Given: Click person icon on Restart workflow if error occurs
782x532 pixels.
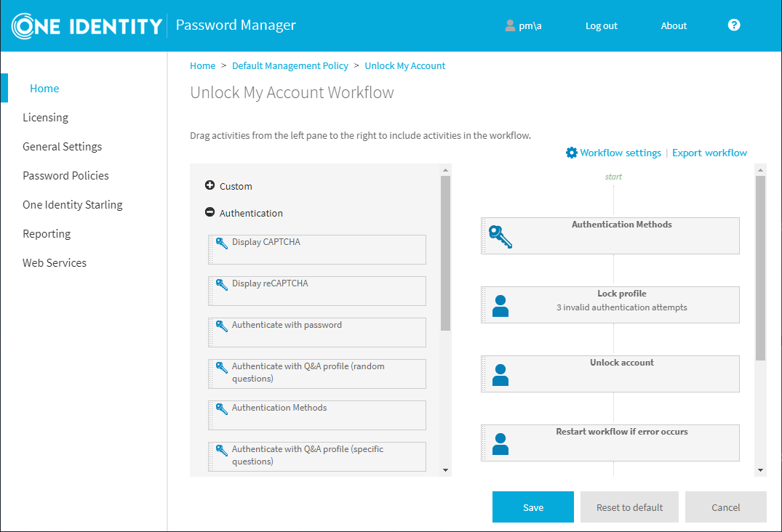Looking at the screenshot, I should tap(500, 444).
